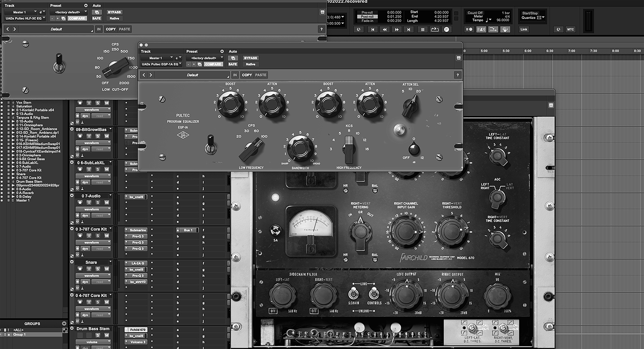Open the EQP-1A plugin selector dropdown
Viewport: 644px width, 349px height.
point(161,64)
